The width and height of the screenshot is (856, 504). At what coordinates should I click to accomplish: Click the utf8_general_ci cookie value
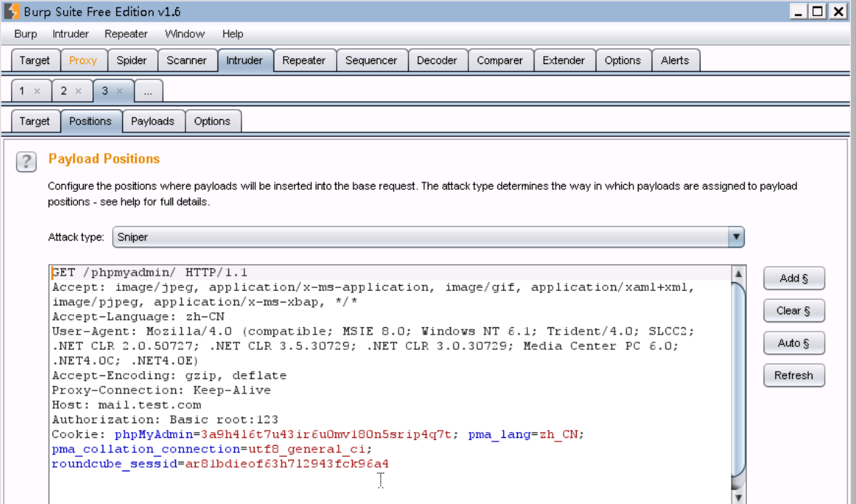(x=307, y=449)
